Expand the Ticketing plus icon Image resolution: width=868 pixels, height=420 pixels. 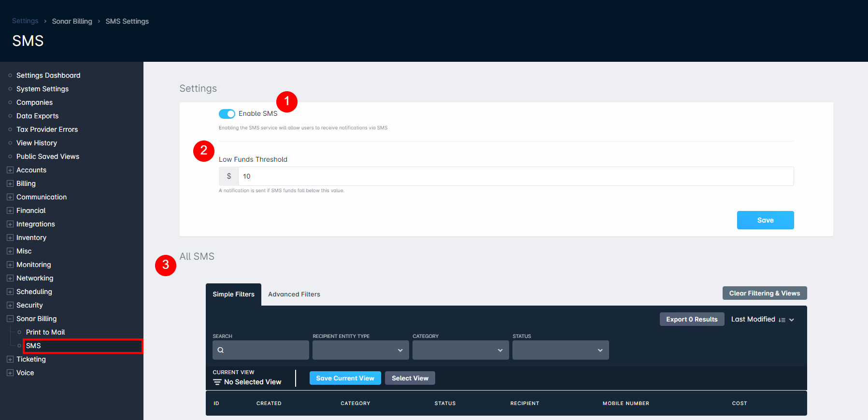(10, 359)
